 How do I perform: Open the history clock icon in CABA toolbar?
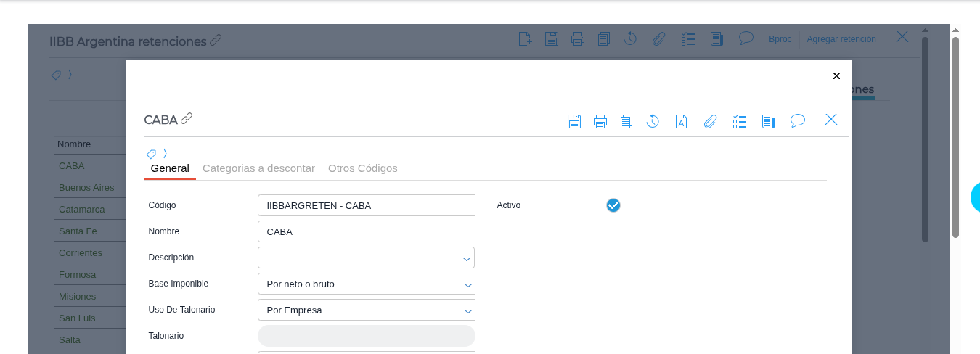click(653, 121)
